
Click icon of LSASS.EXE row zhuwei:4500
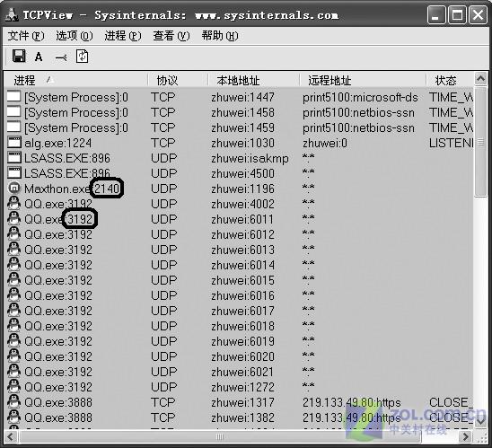pos(14,173)
